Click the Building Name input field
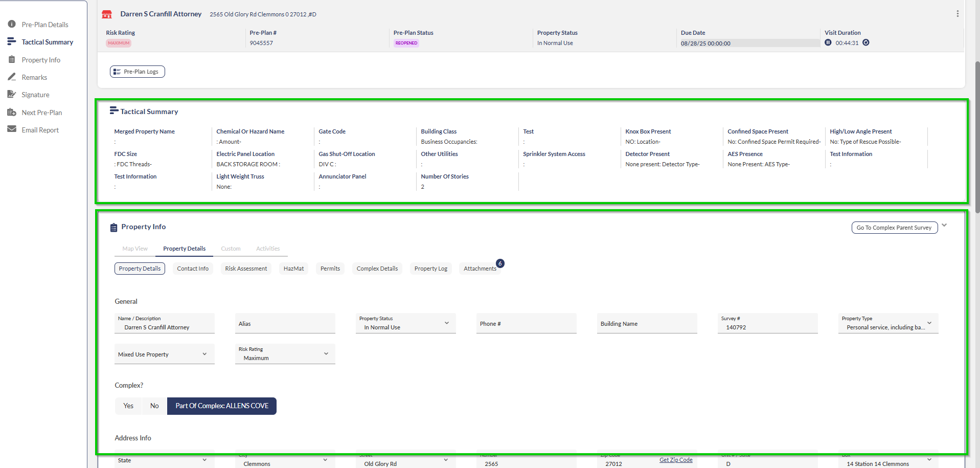Screen dimensions: 980x468 [647, 324]
